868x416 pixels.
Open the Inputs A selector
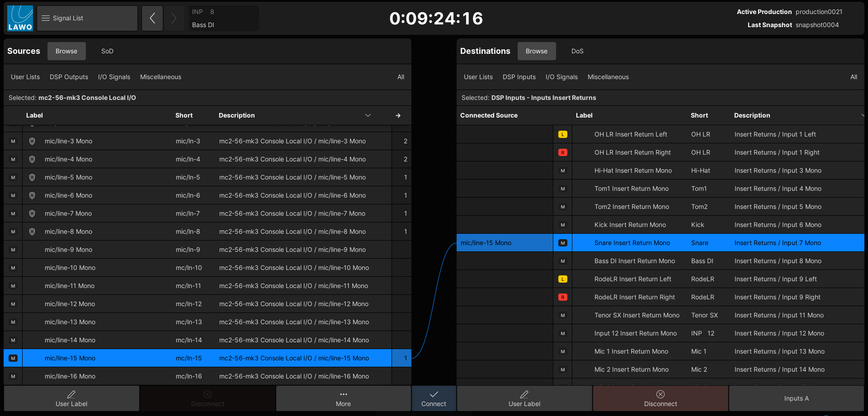796,398
